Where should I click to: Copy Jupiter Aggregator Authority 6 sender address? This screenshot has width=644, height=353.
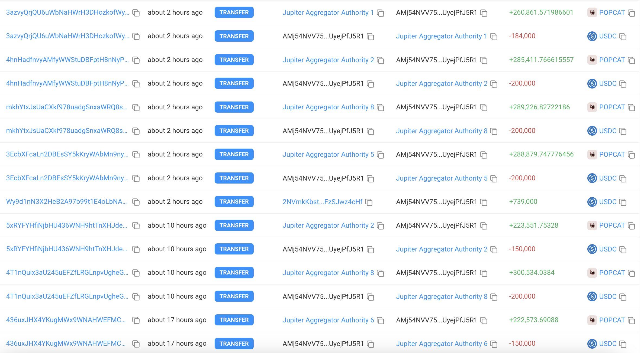pyautogui.click(x=381, y=320)
